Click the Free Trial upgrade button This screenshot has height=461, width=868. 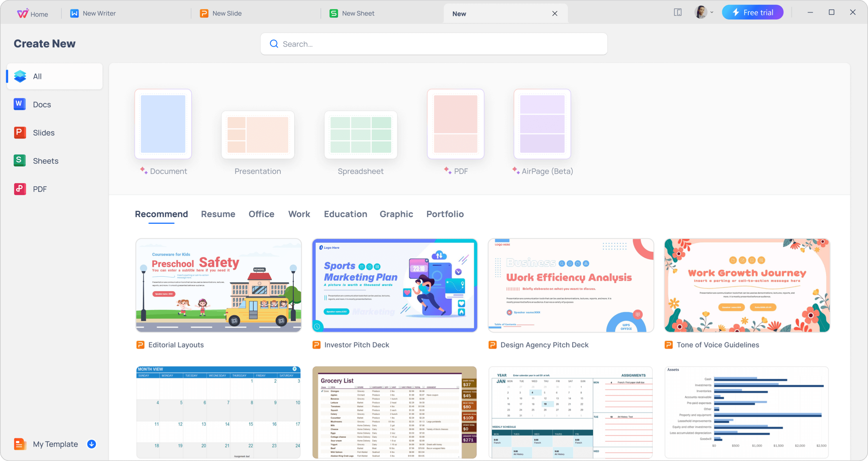pyautogui.click(x=753, y=13)
